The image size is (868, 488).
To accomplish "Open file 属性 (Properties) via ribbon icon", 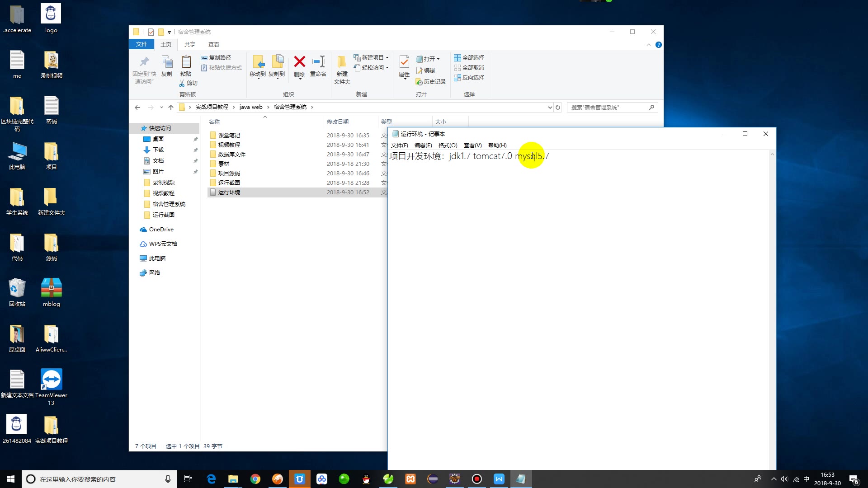I will pos(403,68).
